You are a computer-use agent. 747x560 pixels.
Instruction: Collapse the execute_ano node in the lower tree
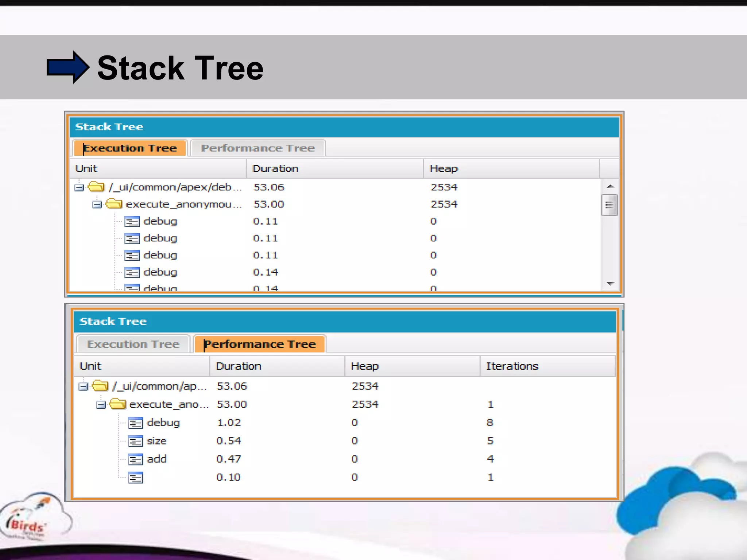click(101, 405)
